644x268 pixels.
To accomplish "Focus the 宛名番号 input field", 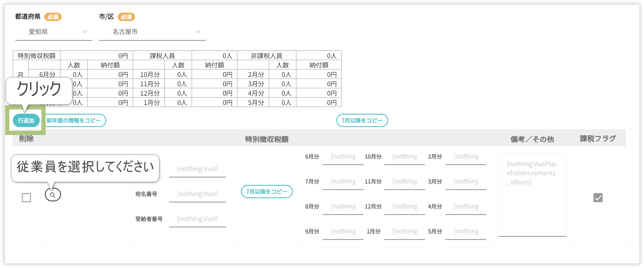I will tap(197, 194).
